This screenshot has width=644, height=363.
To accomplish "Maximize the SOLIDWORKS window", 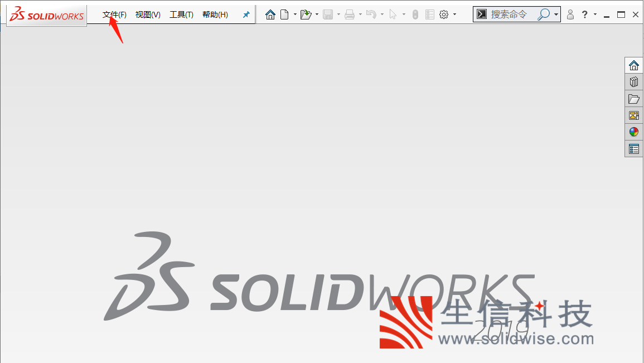I will pos(621,15).
